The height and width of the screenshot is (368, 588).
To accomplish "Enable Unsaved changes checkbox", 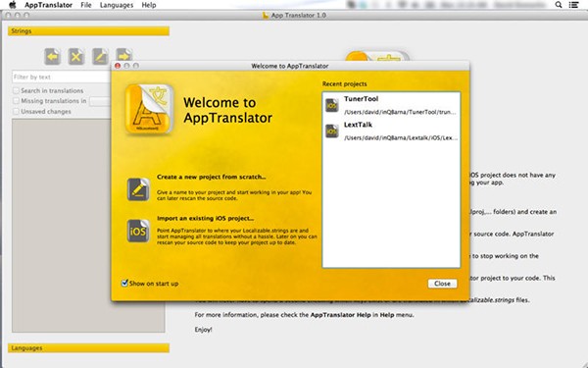I will (x=16, y=111).
